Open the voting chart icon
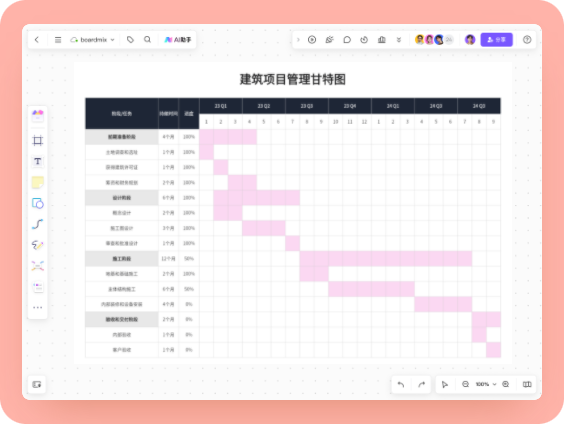The width and height of the screenshot is (564, 424). point(382,40)
